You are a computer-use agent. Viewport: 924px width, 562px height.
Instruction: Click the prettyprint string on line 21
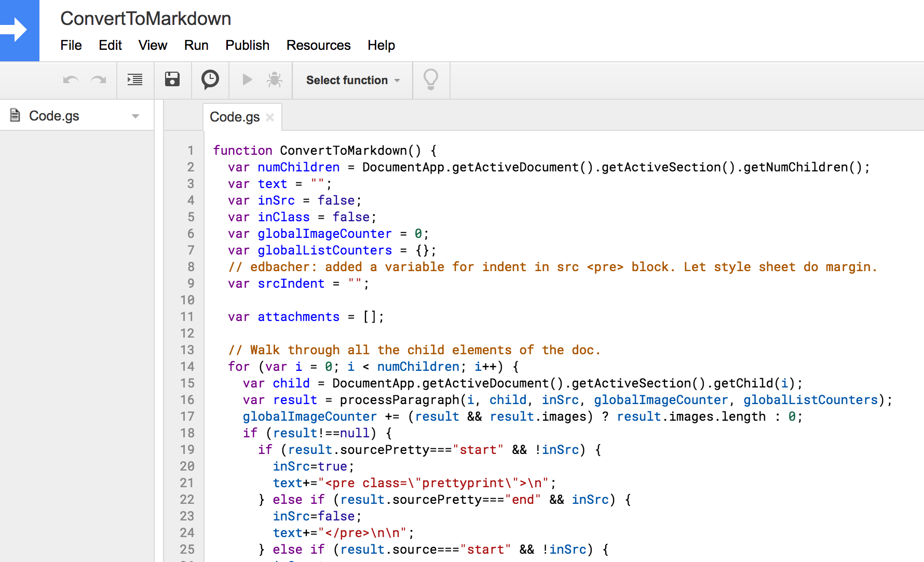click(x=433, y=483)
